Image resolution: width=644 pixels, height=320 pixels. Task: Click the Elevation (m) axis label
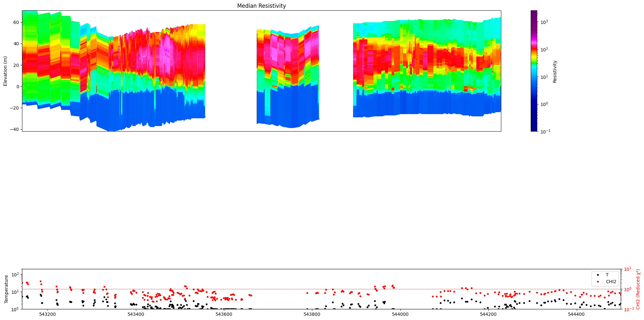5,70
